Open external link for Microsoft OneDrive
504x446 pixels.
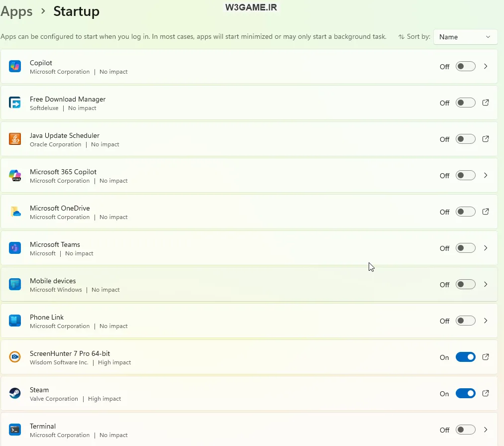(x=486, y=212)
